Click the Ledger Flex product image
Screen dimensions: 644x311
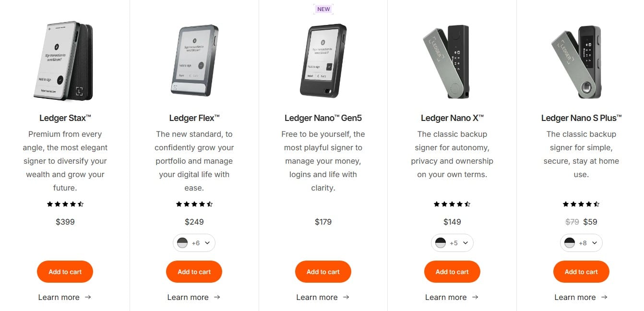(x=194, y=60)
